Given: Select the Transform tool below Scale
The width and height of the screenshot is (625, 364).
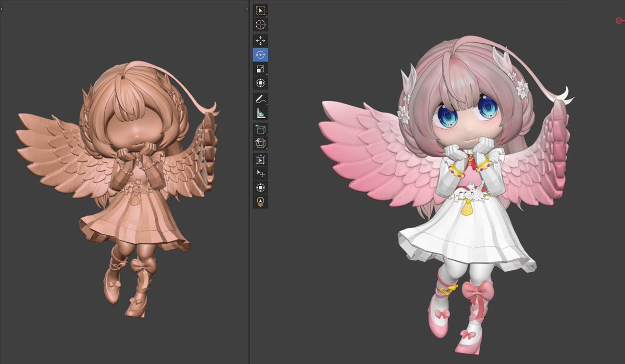Looking at the screenshot, I should [x=260, y=83].
